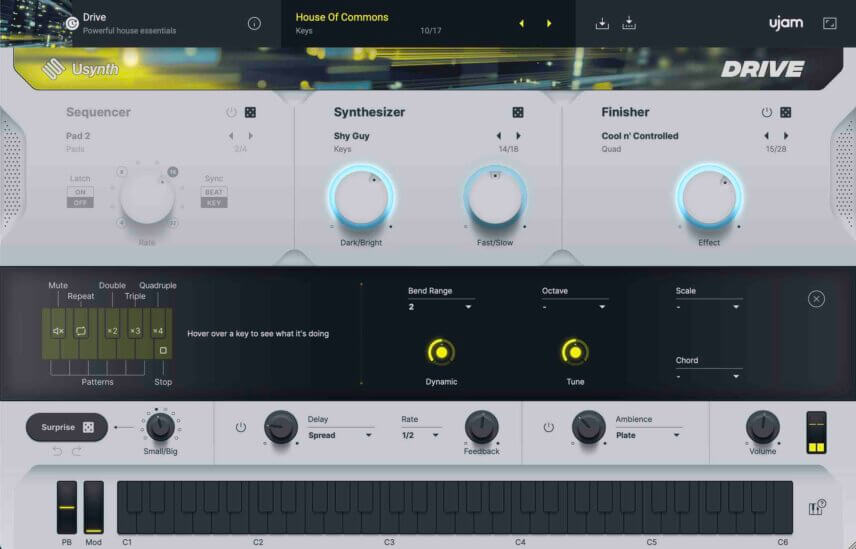Randomize the Synthesizer with dice icon
856x549 pixels.
tap(518, 112)
